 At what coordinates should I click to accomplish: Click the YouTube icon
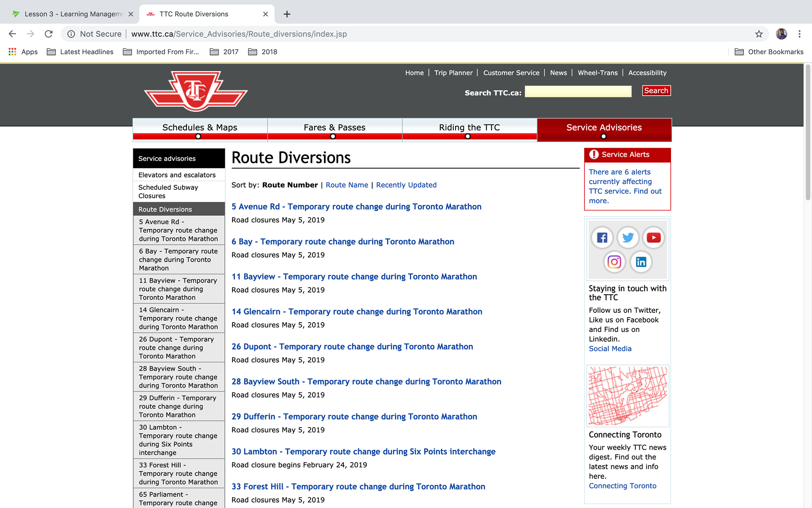[653, 237]
